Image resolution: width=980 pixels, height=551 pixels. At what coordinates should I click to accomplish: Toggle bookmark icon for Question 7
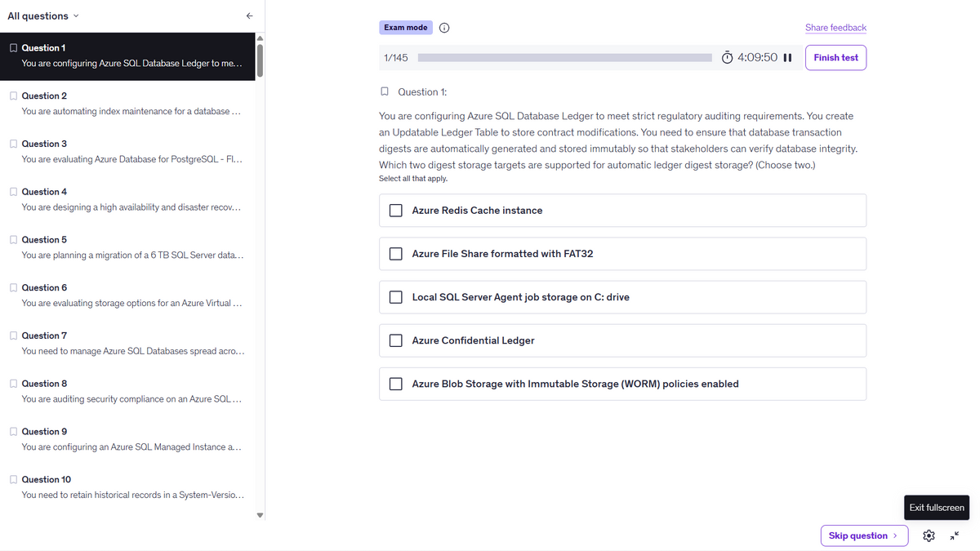[x=13, y=335]
